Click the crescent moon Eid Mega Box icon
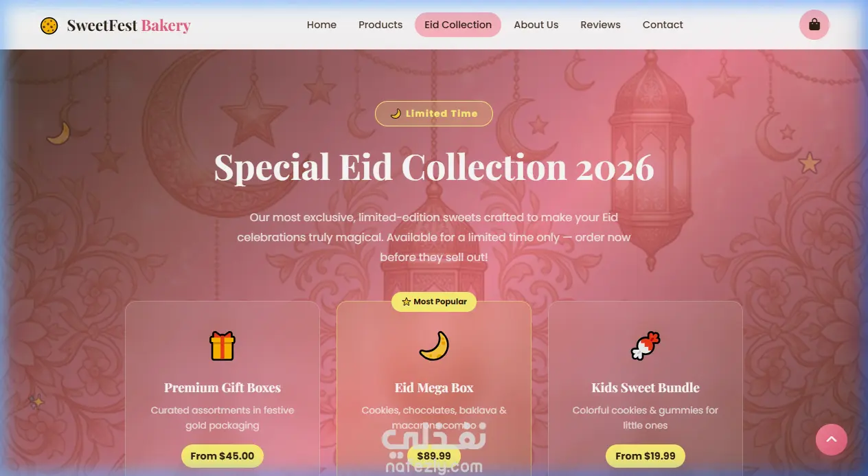This screenshot has height=476, width=868. pyautogui.click(x=434, y=346)
